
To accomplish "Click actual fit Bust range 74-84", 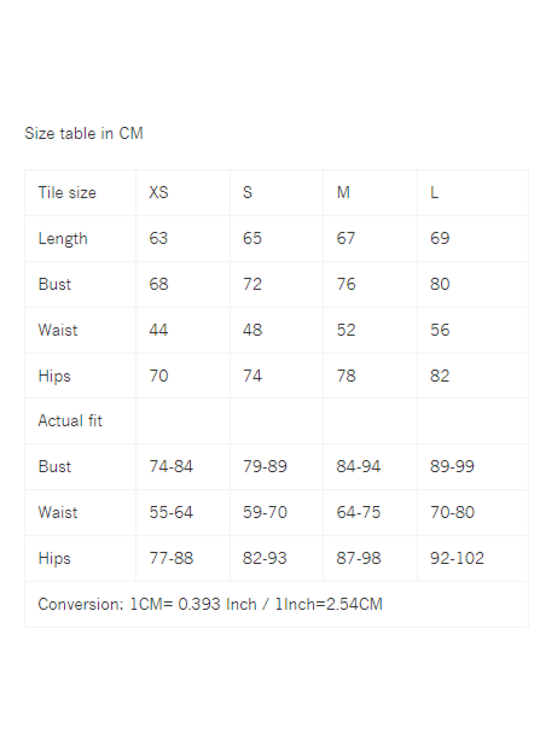I will point(171,467).
